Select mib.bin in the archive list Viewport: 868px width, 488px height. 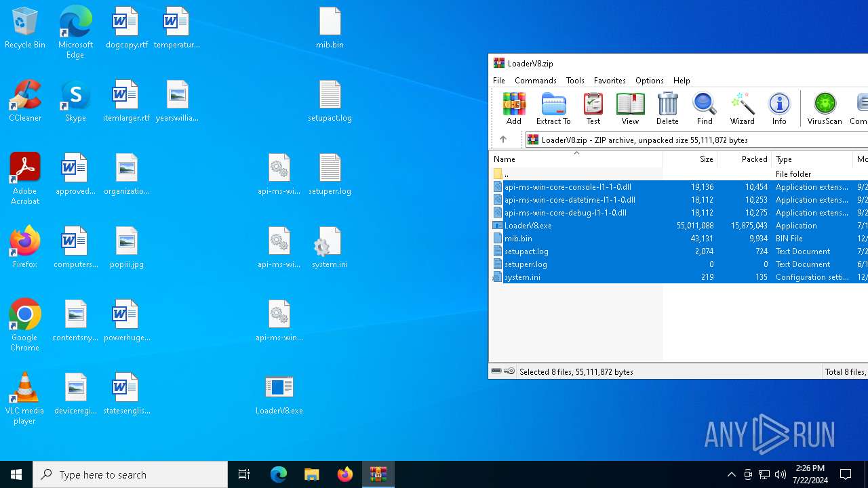(x=678, y=239)
